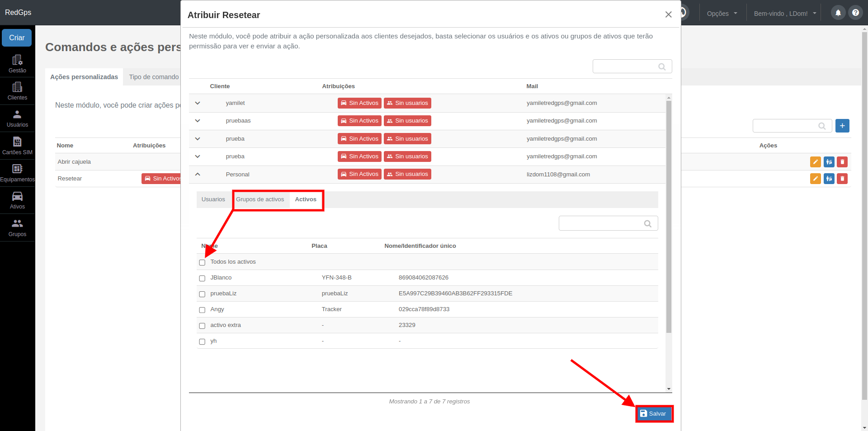Select the Activos tab
The height and width of the screenshot is (431, 868).
click(x=306, y=199)
